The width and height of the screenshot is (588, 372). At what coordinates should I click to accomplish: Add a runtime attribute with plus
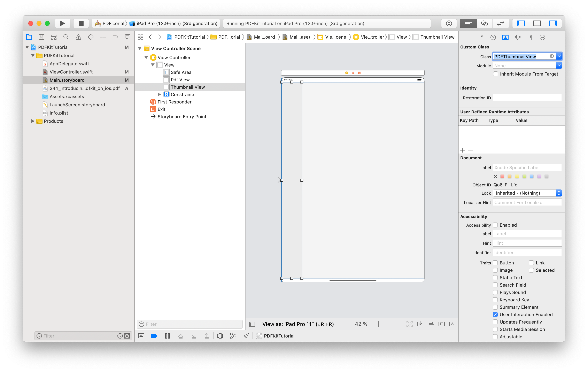point(463,150)
